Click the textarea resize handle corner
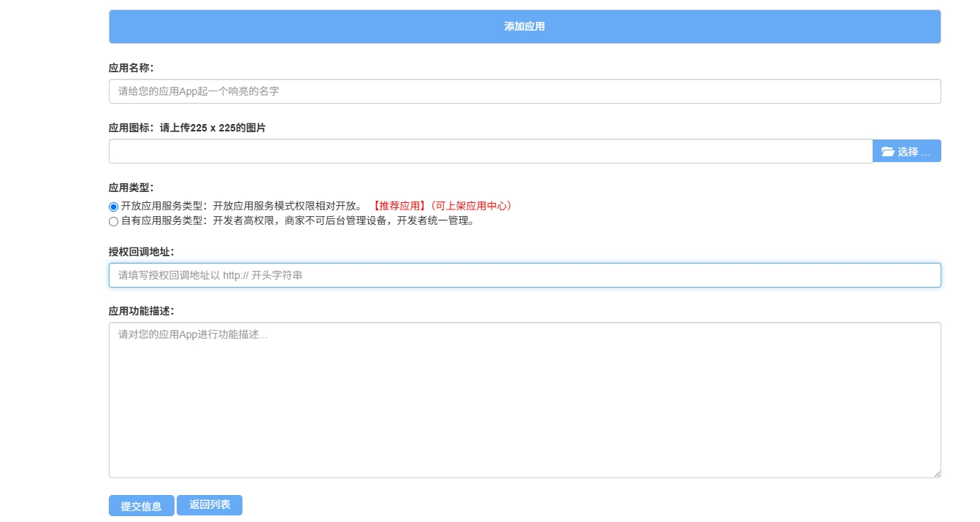980x522 pixels. 936,473
